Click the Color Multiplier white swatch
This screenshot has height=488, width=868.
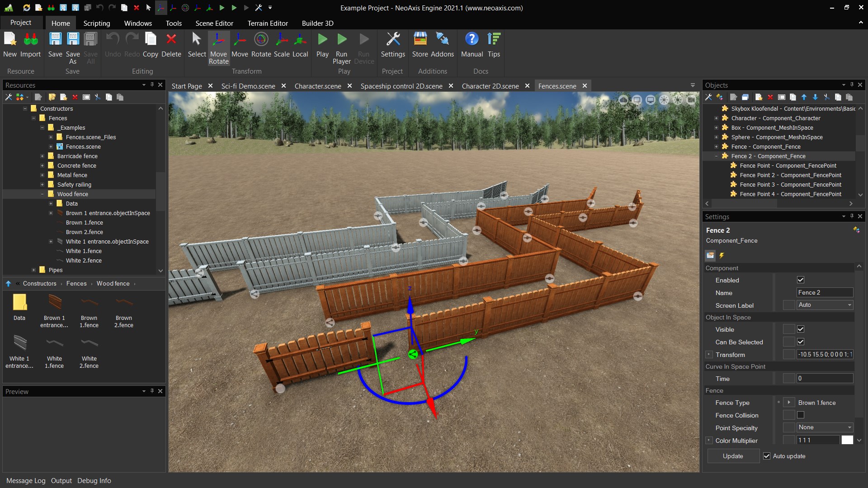pyautogui.click(x=847, y=440)
